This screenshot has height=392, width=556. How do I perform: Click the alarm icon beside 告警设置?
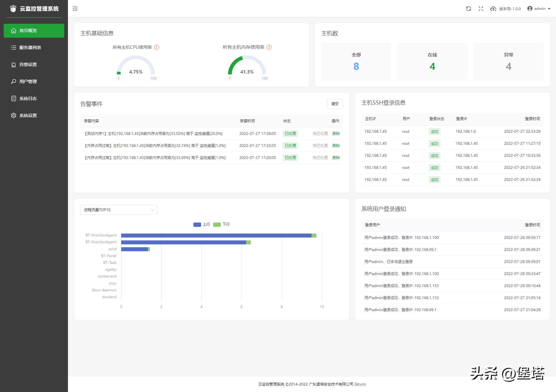click(14, 65)
